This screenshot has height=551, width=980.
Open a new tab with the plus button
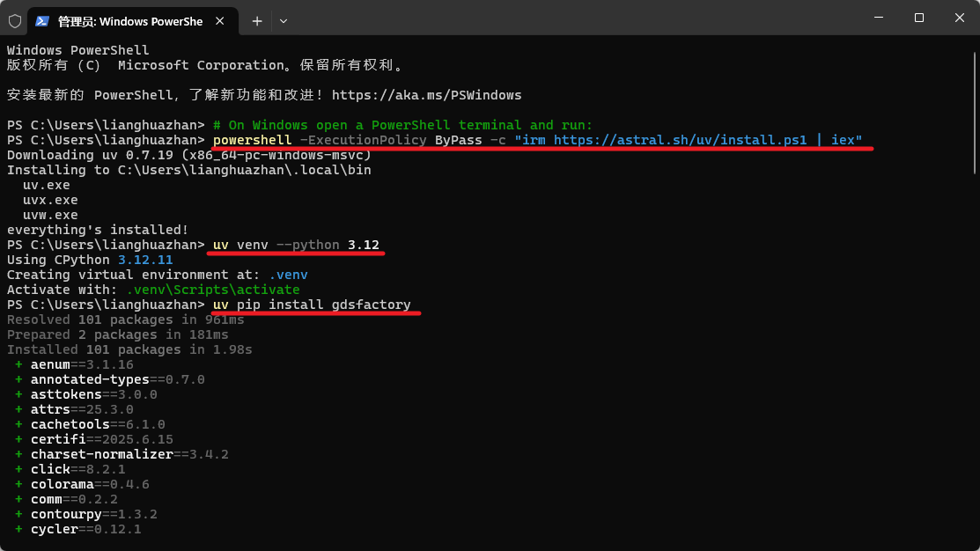[256, 18]
